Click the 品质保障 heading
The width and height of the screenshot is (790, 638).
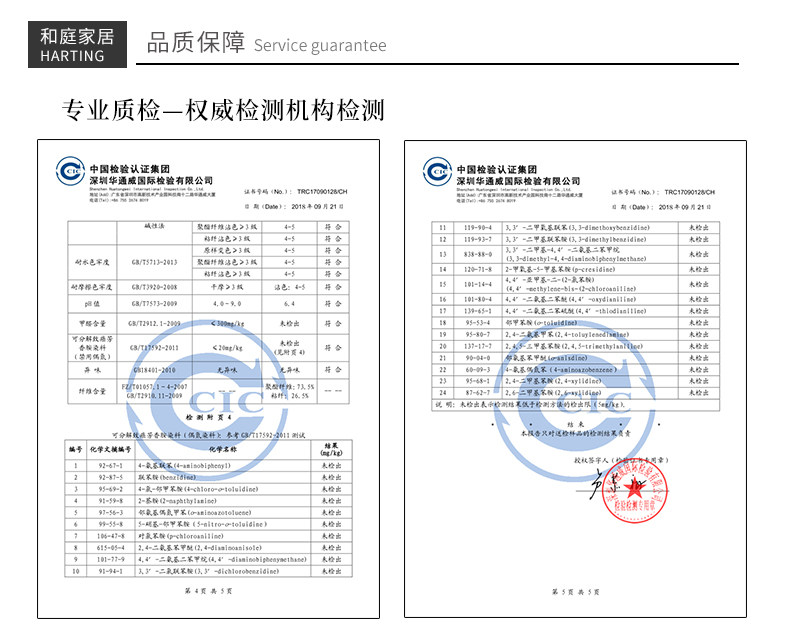click(x=196, y=42)
